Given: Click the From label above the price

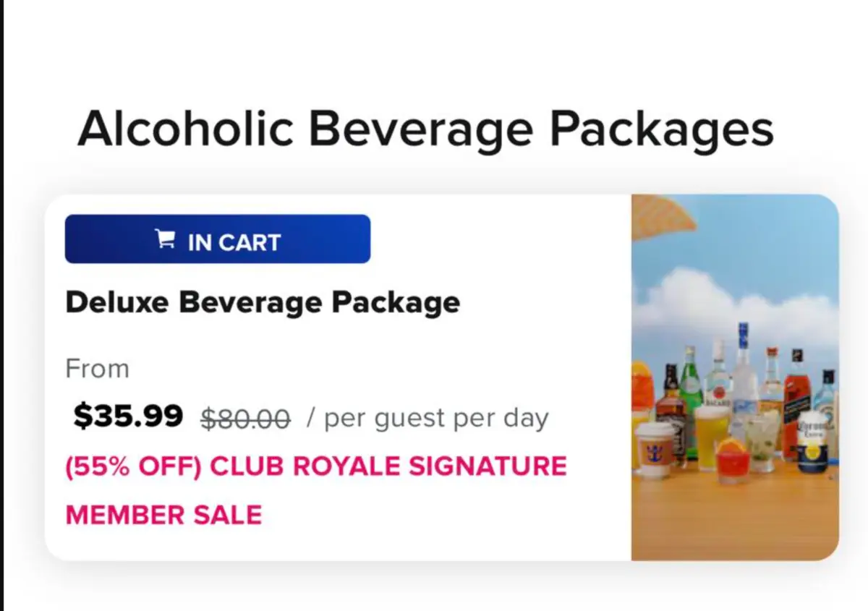Looking at the screenshot, I should pos(97,369).
